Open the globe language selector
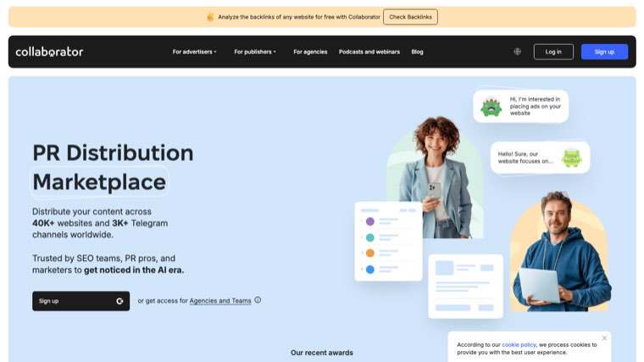This screenshot has width=644, height=362. [518, 52]
